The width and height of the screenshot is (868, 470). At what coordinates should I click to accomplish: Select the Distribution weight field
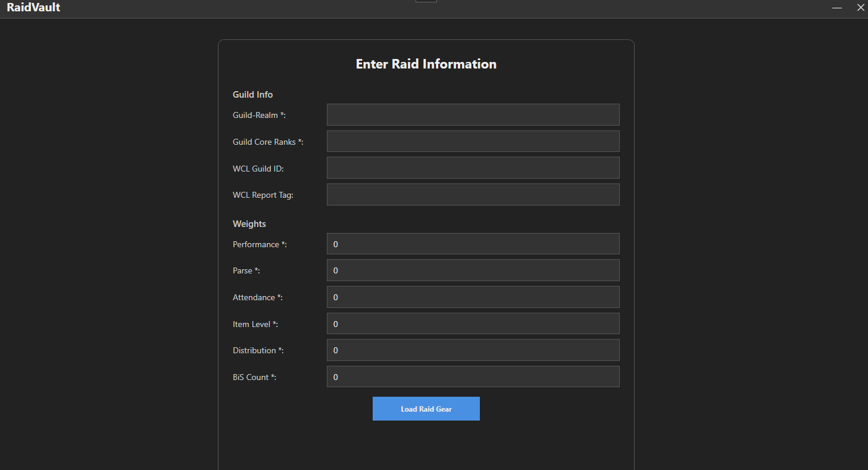tap(473, 350)
